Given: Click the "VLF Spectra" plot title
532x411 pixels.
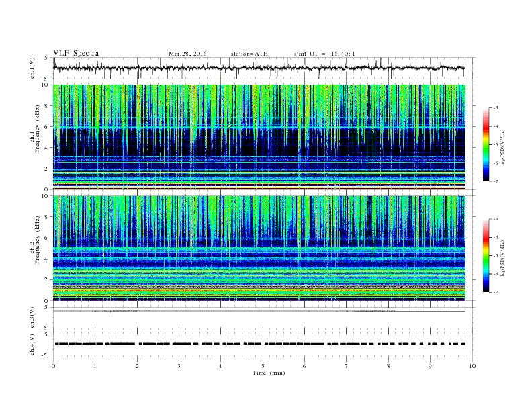Looking at the screenshot, I should 76,53.
